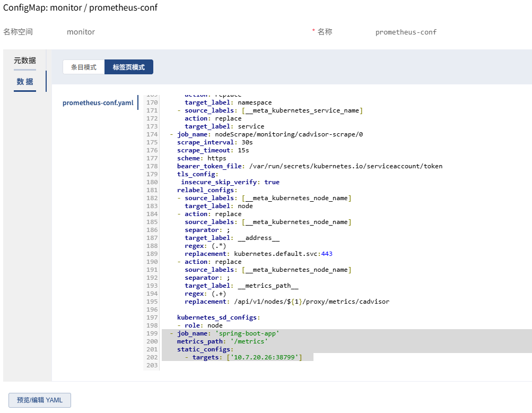Viewport: 532px width, 413px height.
Task: Click the 名称空间 label
Action: 18,32
